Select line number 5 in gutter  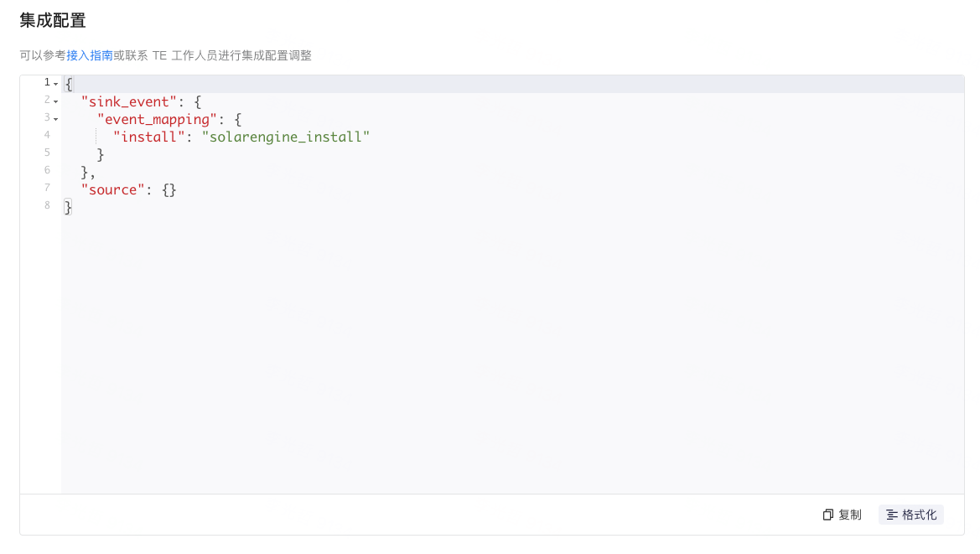click(47, 153)
